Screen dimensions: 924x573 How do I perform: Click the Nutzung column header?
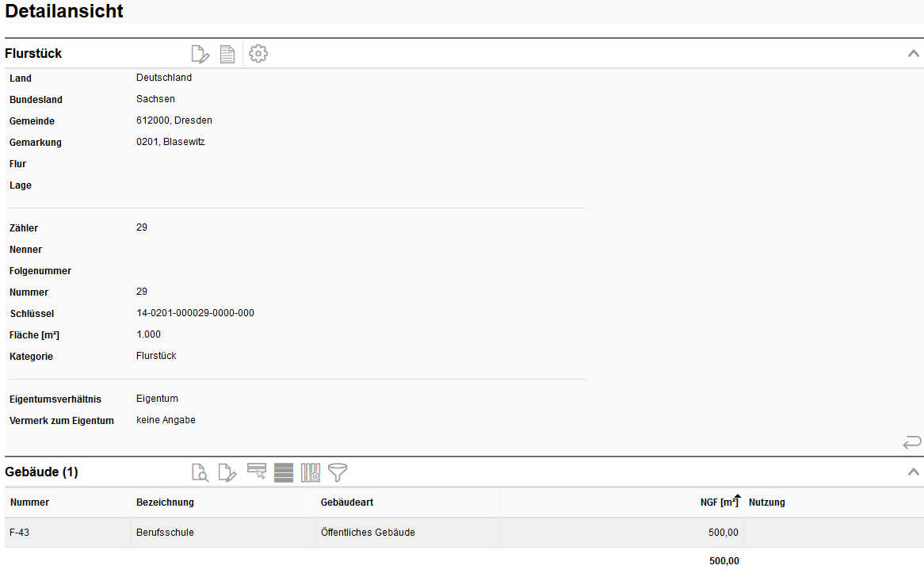click(766, 502)
